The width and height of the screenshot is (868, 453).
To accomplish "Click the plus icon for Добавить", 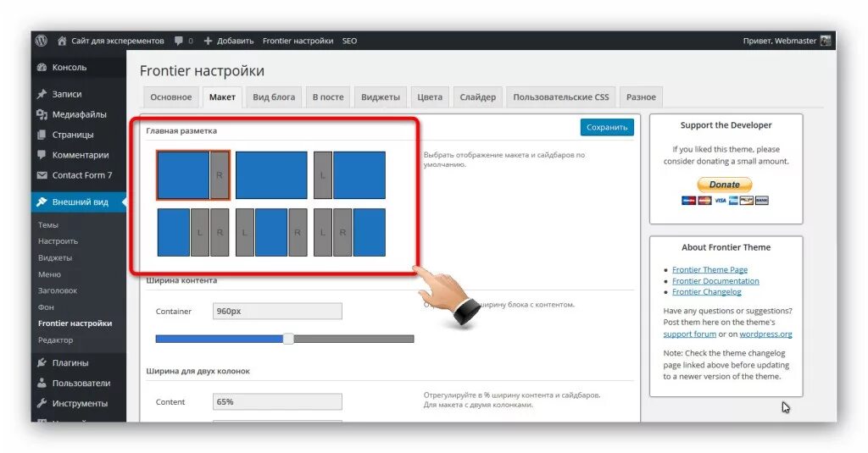I will [209, 41].
